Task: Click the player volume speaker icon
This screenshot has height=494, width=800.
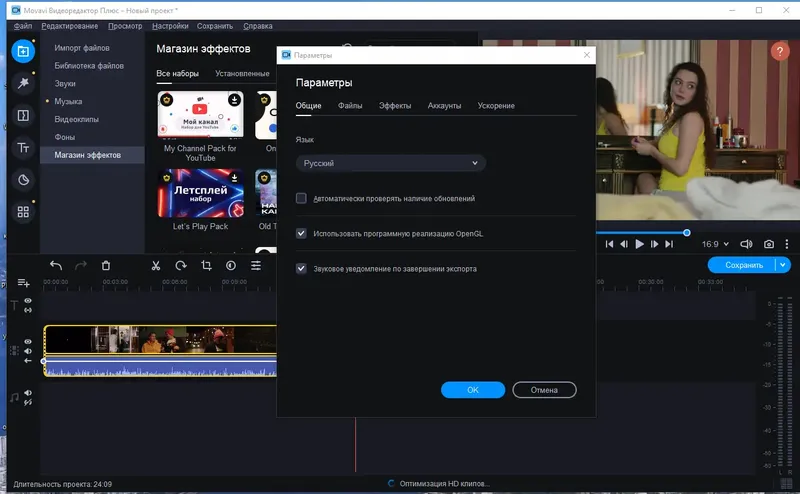Action: (x=746, y=244)
